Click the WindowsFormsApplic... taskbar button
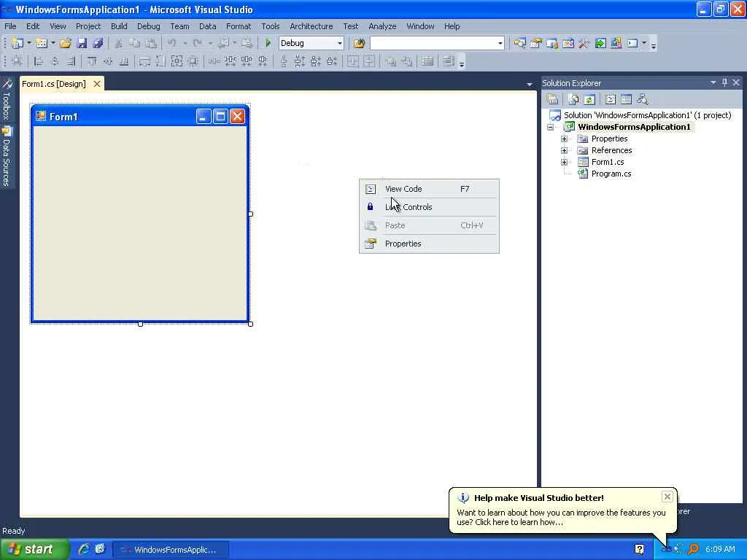 point(171,550)
